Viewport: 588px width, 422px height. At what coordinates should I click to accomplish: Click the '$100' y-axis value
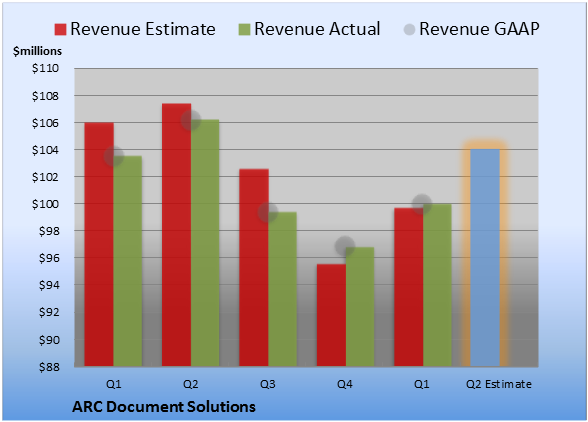45,204
